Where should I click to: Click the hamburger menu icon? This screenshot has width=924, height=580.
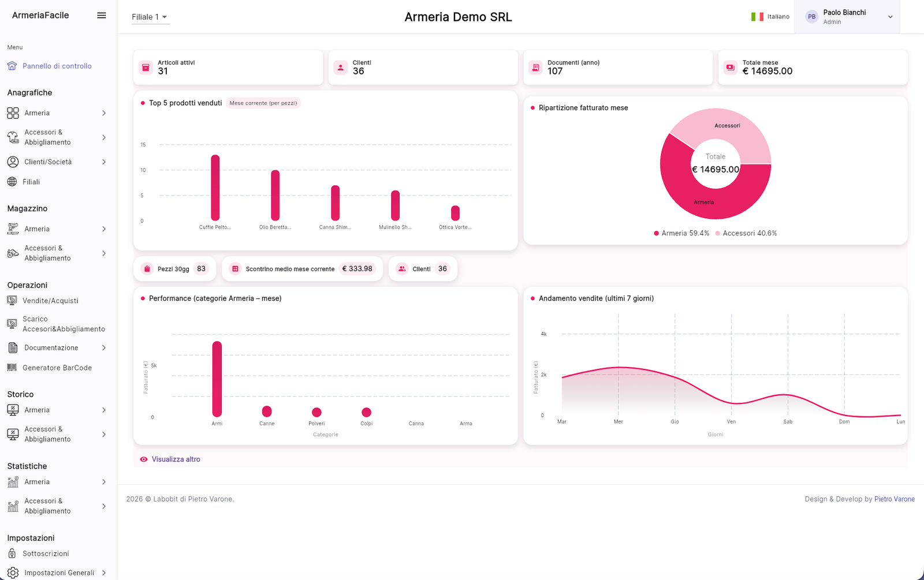coord(101,16)
